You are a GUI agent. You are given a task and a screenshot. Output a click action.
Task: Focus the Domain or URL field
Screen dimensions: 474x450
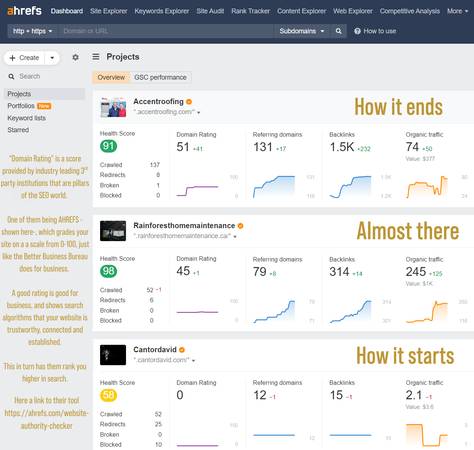[x=165, y=31]
